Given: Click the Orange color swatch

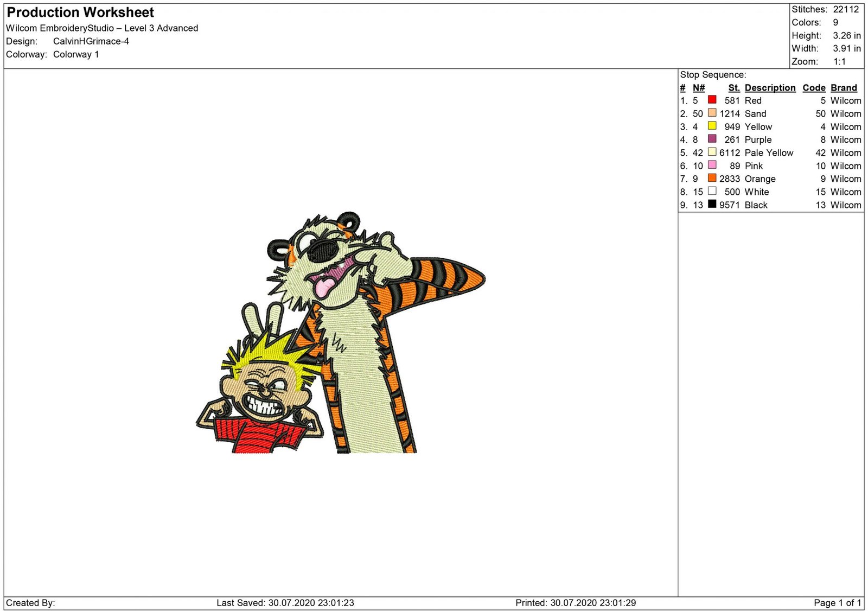Looking at the screenshot, I should [x=712, y=179].
